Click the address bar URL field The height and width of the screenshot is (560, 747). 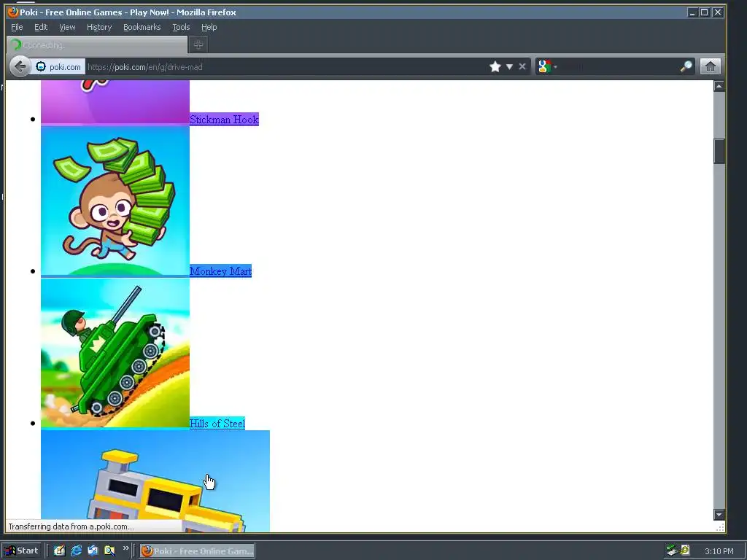coord(286,66)
